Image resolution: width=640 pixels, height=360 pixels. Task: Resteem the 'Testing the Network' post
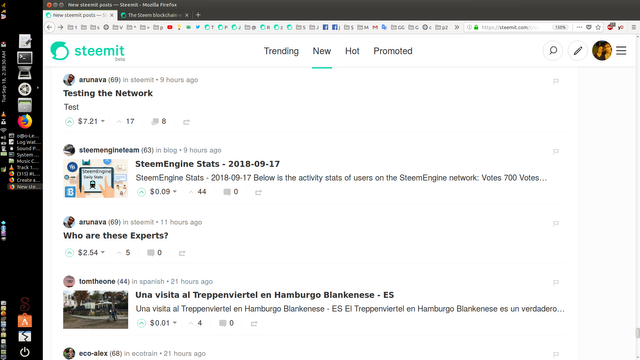186,122
